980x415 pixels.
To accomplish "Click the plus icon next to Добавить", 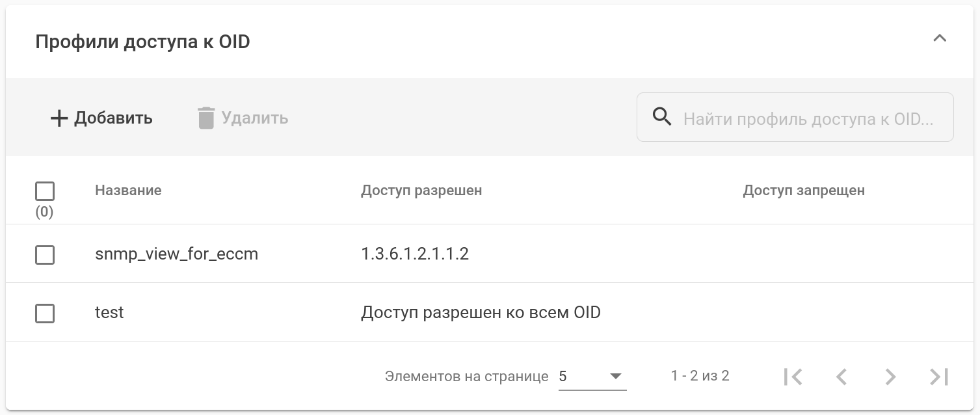I will pos(59,118).
